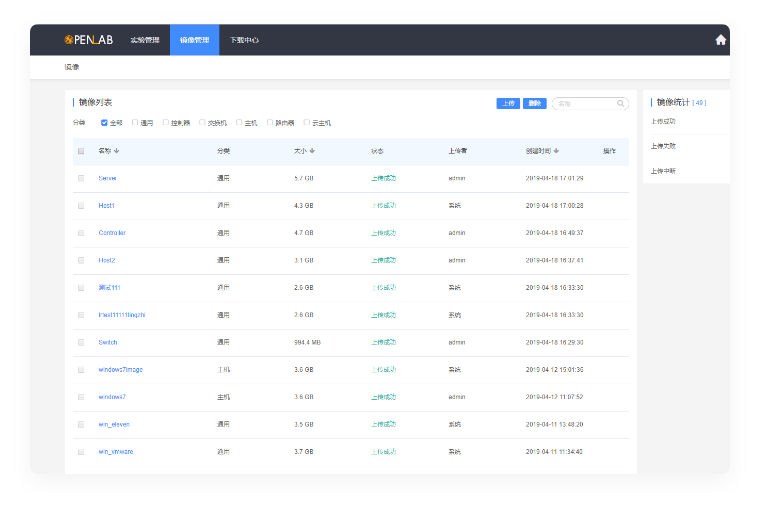
Task: Open the 下载中心 tab
Action: (244, 40)
